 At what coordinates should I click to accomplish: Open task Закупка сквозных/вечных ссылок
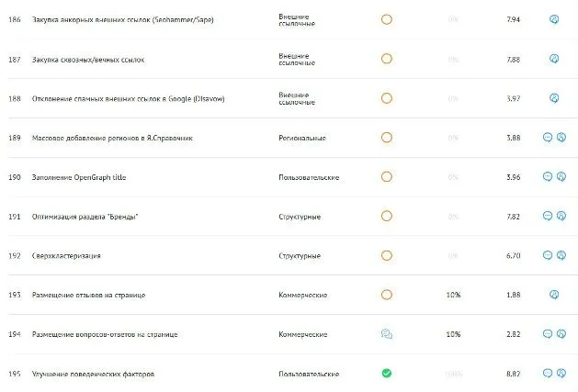tap(88, 60)
